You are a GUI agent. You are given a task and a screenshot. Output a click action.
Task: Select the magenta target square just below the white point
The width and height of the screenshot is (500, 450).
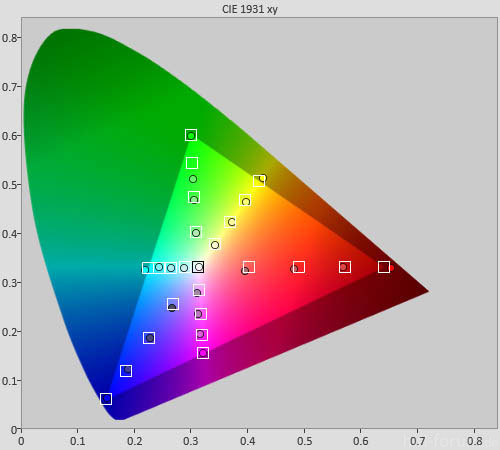(x=199, y=290)
